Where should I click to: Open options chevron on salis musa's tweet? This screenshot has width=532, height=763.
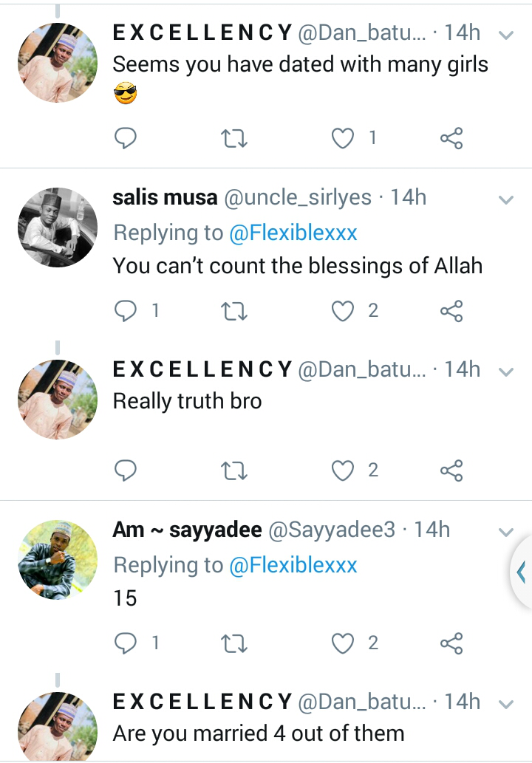506,199
